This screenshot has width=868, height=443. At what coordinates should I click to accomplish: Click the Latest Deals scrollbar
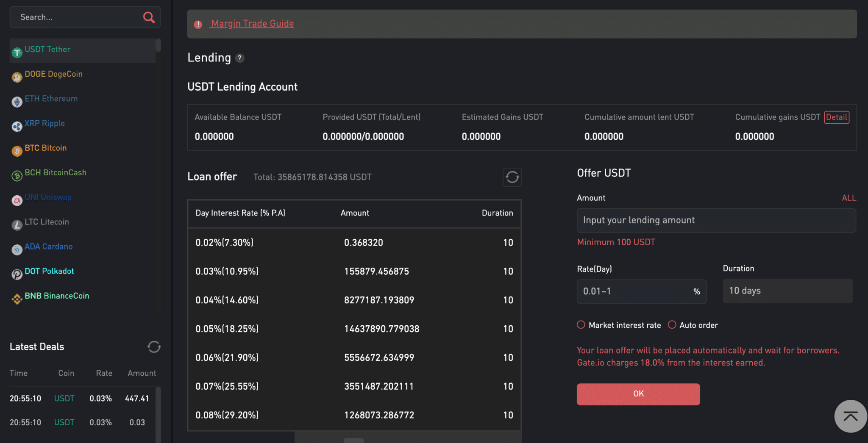tap(158, 415)
